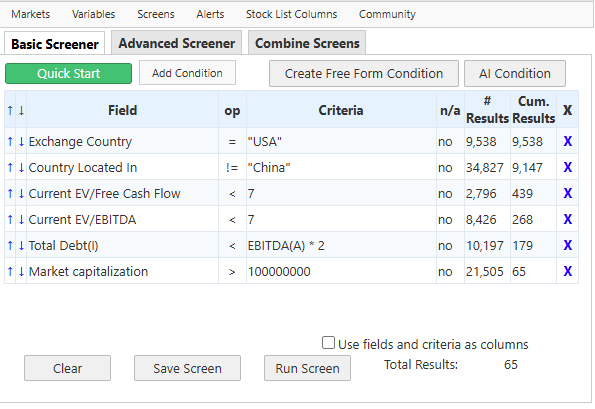Click the > operator for Market capitalization
595x409 pixels.
232,272
